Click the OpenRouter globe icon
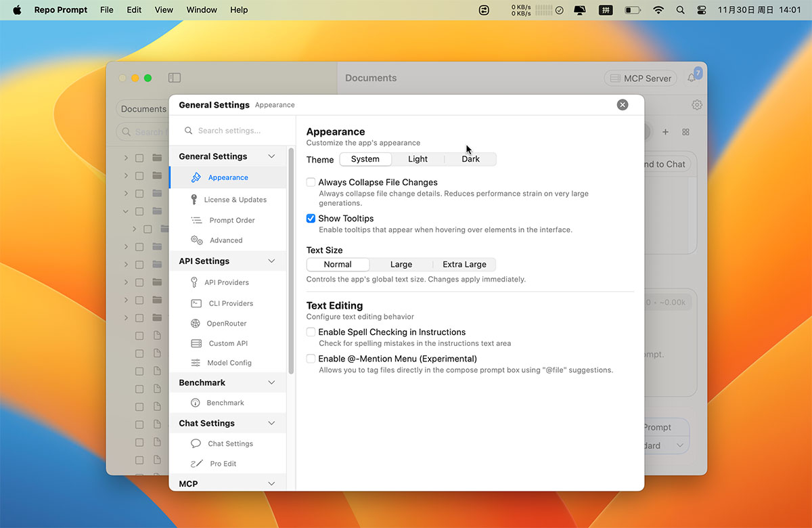Screen dimensions: 812x528 point(196,324)
